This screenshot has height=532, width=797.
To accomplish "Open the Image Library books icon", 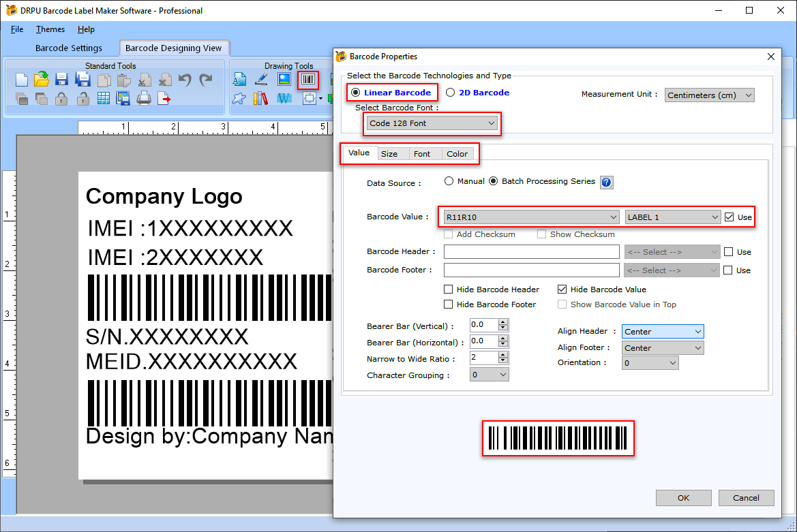I will pyautogui.click(x=260, y=99).
